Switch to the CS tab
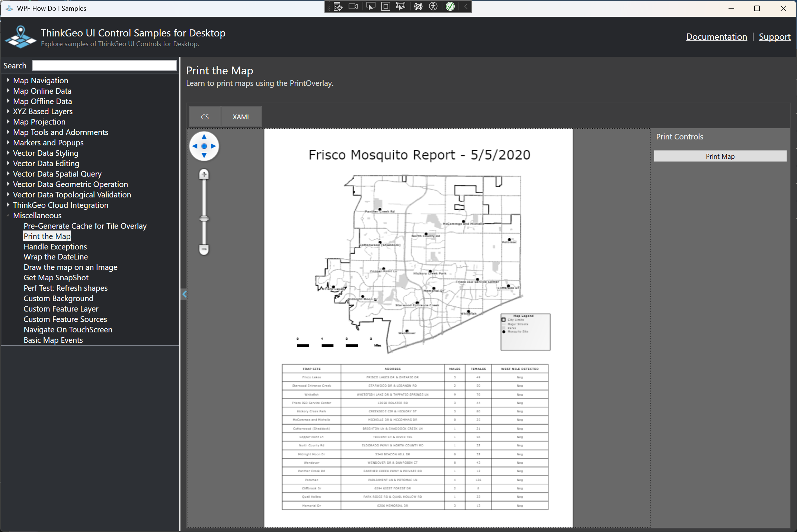 pos(205,117)
